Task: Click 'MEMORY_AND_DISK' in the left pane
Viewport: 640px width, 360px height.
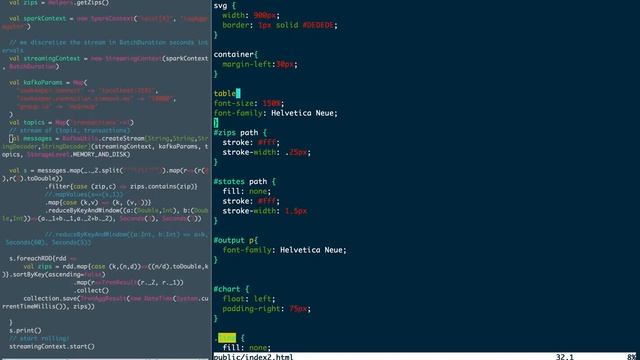Action: click(101, 155)
